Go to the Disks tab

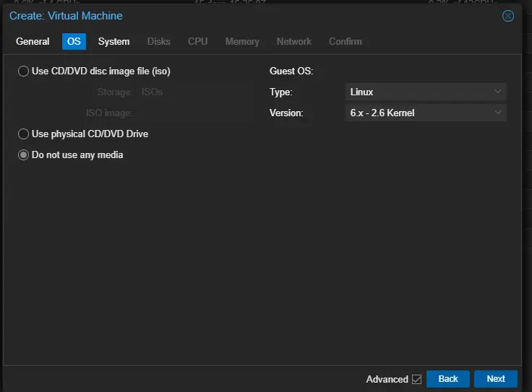coord(158,42)
